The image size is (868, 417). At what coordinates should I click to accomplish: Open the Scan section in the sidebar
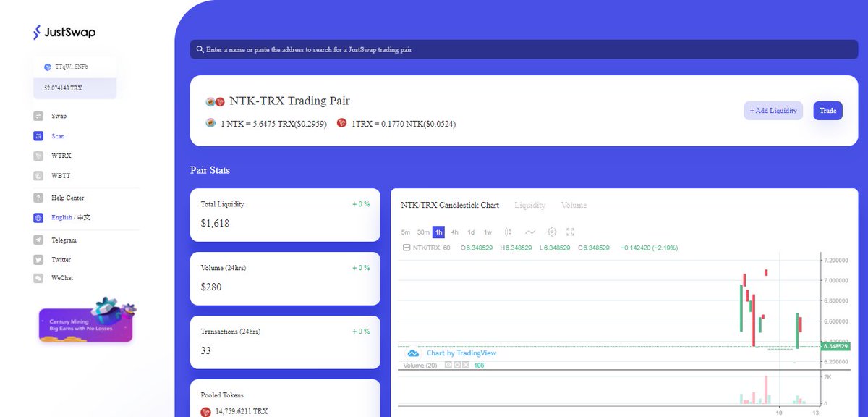coord(57,136)
